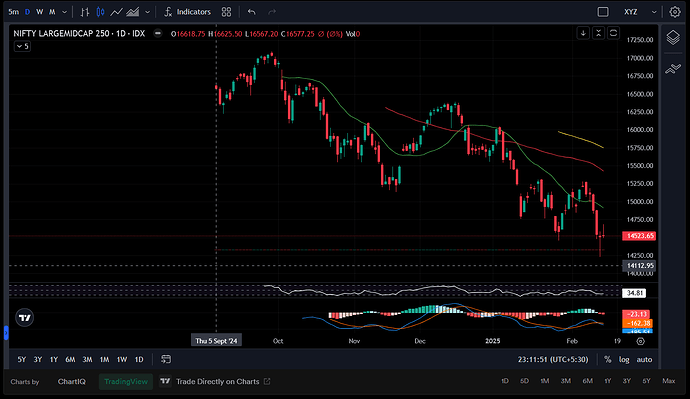This screenshot has width=690, height=399.
Task: Select the 1M range in bottom-left bar
Action: click(104, 359)
